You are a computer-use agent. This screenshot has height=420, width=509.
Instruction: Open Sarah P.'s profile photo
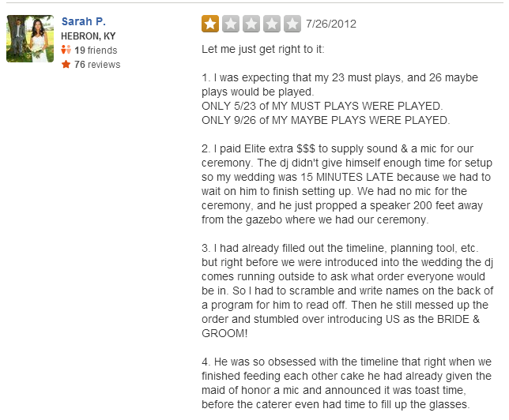pos(30,39)
